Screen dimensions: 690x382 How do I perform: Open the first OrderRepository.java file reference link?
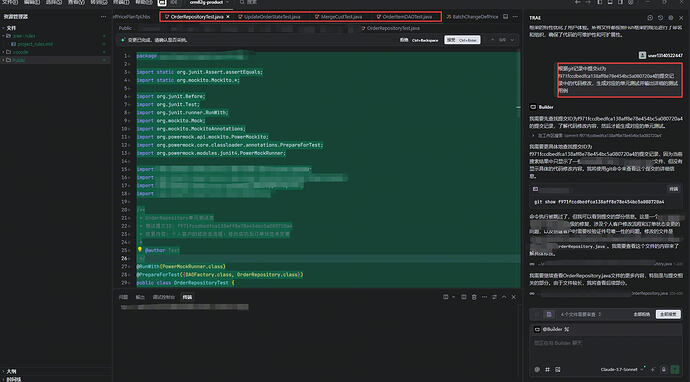click(606, 264)
